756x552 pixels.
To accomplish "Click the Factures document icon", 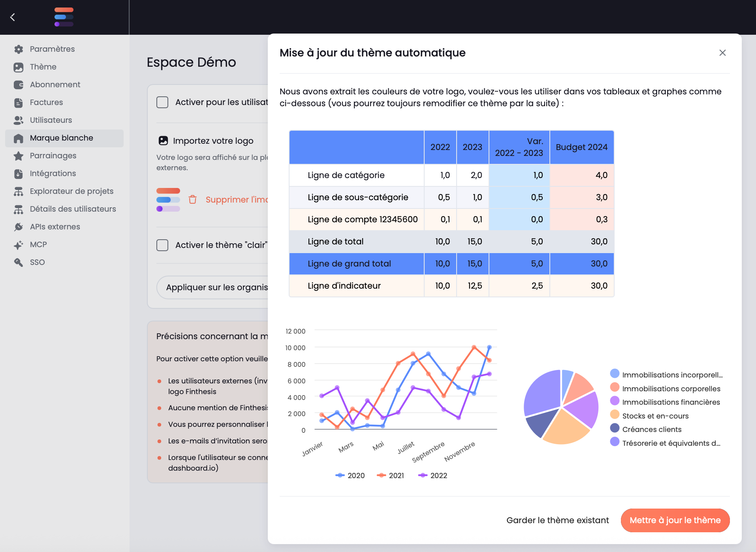I will coord(18,102).
